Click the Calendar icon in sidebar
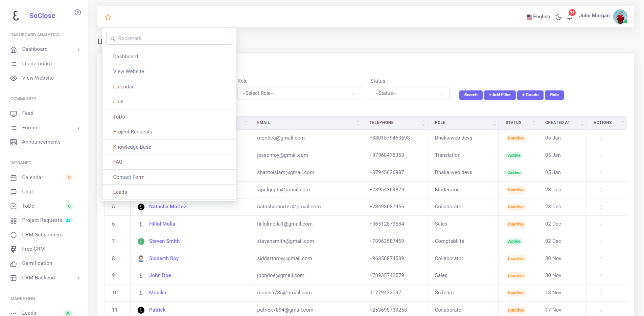Image resolution: width=644 pixels, height=316 pixels. coord(14,177)
